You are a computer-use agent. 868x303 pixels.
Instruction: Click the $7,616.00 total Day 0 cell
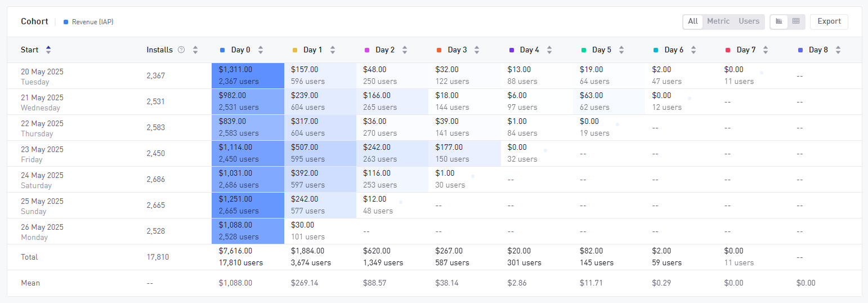pos(248,257)
